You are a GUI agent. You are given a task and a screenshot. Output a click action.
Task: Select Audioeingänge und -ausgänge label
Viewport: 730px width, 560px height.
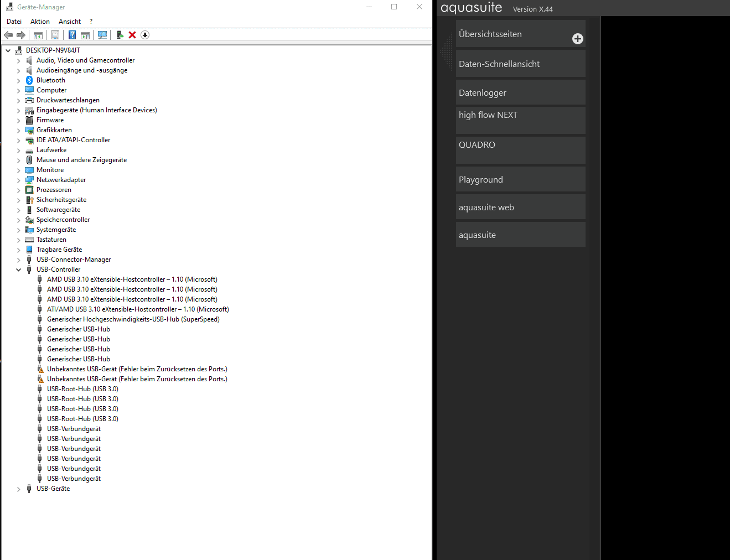click(x=82, y=70)
